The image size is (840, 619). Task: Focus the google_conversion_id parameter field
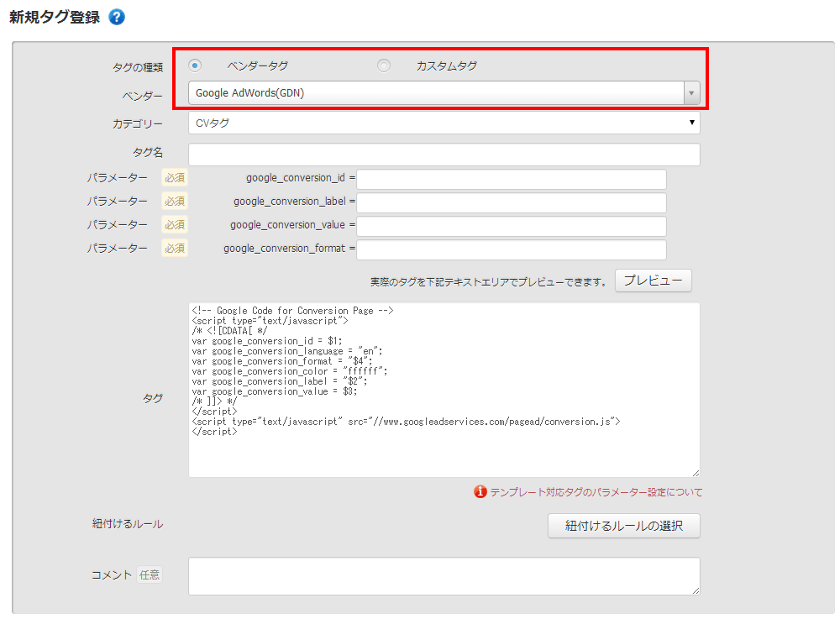click(x=511, y=180)
